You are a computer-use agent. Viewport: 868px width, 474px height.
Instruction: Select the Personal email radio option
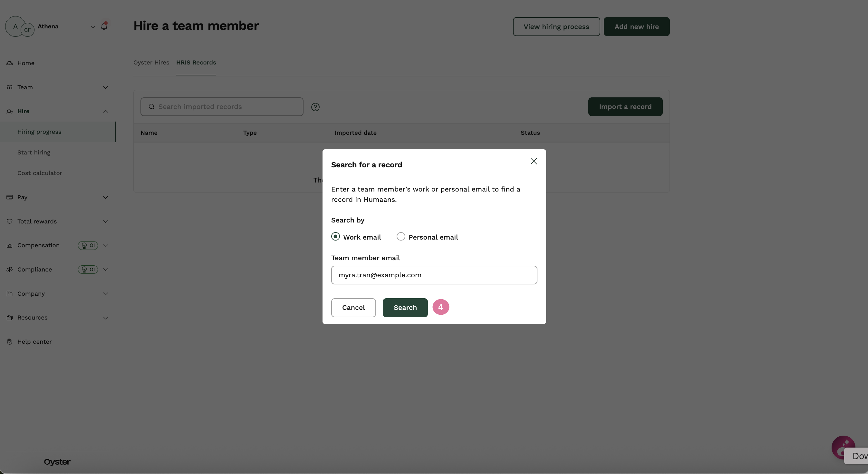400,237
